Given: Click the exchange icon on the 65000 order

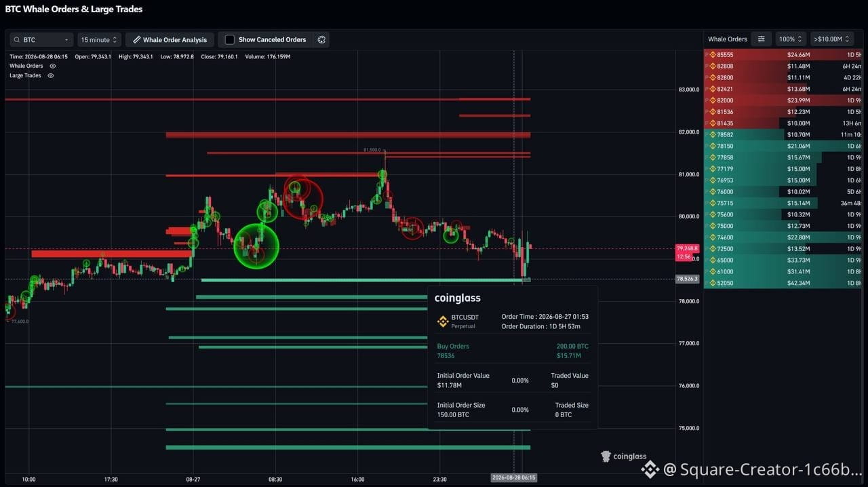Looking at the screenshot, I should (713, 260).
